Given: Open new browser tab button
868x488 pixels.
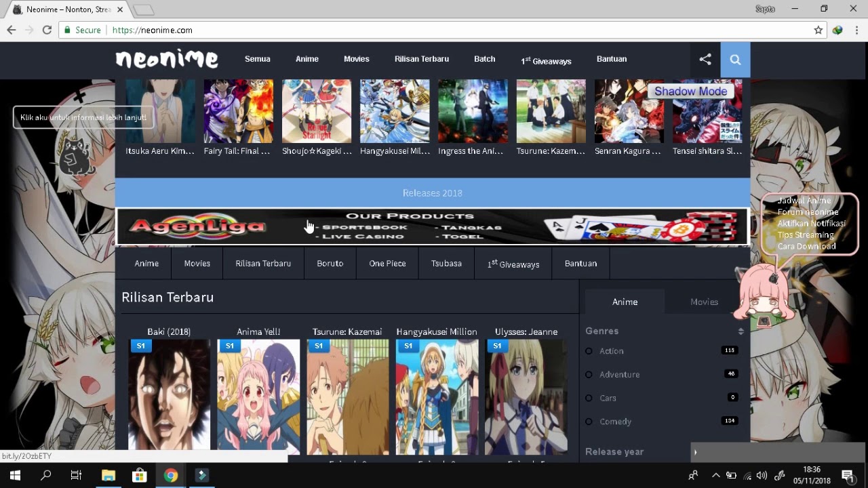Looking at the screenshot, I should 144,9.
